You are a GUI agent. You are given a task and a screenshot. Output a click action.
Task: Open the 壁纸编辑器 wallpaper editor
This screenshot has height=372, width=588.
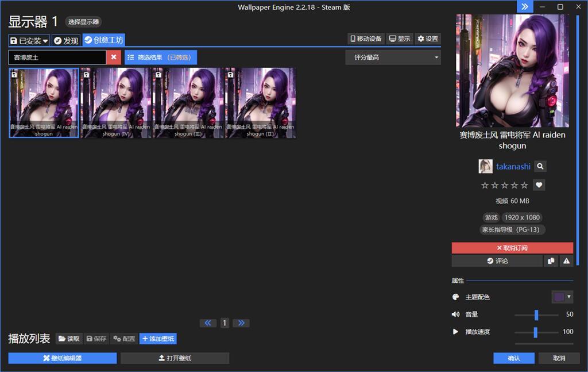[x=63, y=358]
